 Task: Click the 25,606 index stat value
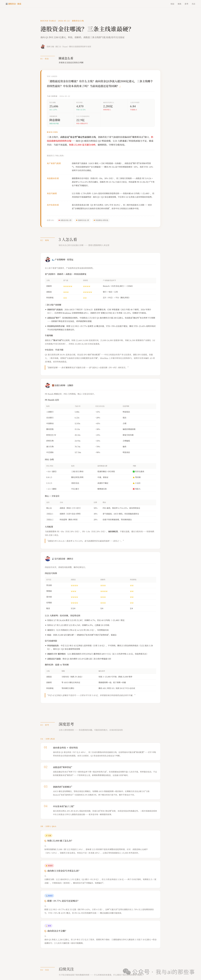[54, 106]
